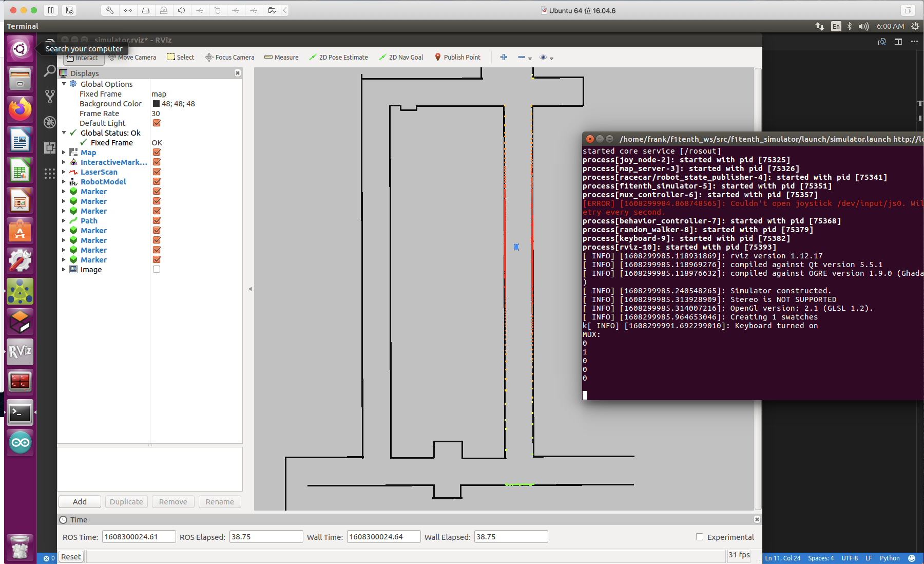
Task: Click the Frame Rate value 30
Action: coord(156,114)
